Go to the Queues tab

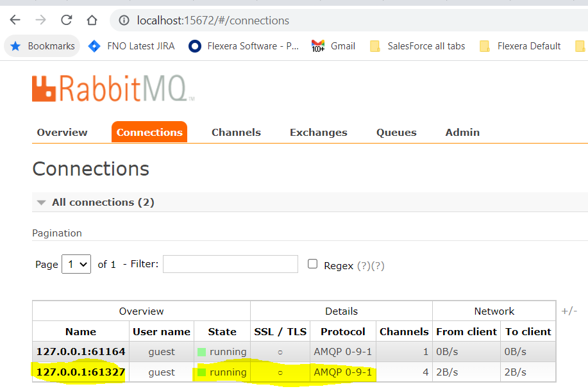point(396,133)
